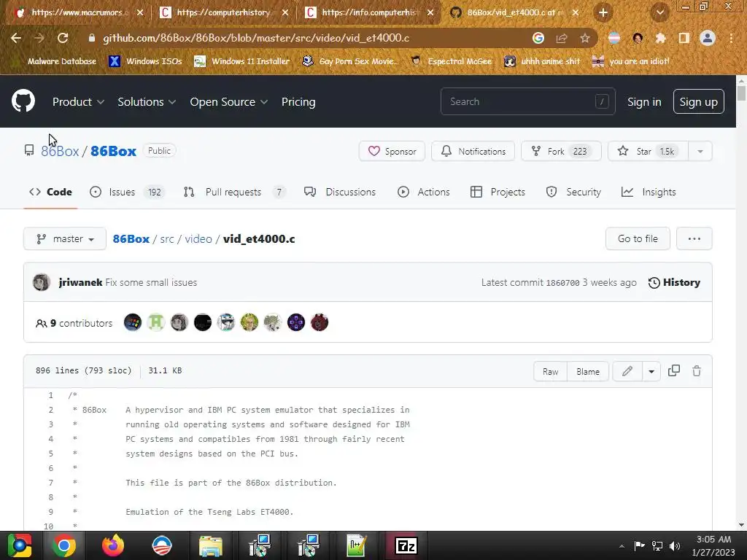This screenshot has height=560, width=747.
Task: Open the Chrome side panel icon
Action: tap(684, 38)
